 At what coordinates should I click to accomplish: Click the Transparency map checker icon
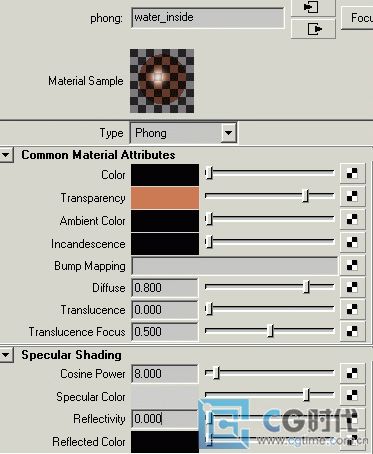coord(352,196)
